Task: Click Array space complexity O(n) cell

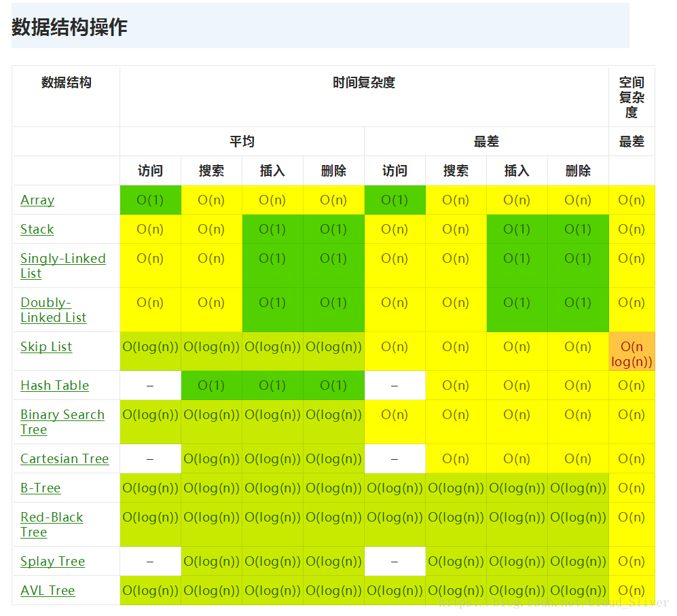Action: point(632,200)
